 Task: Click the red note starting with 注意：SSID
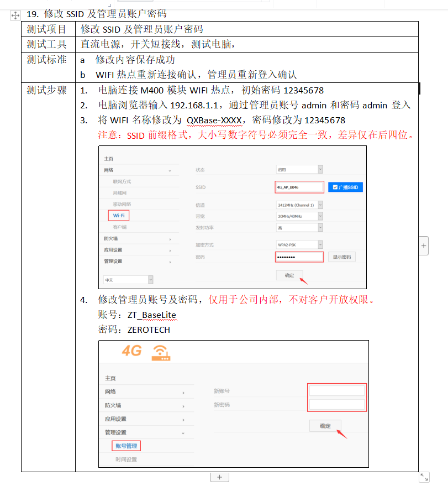(255, 135)
